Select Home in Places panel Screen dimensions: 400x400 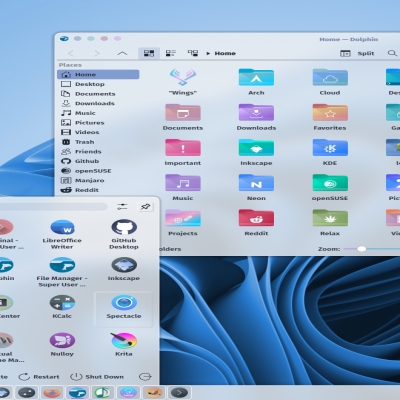click(x=98, y=74)
